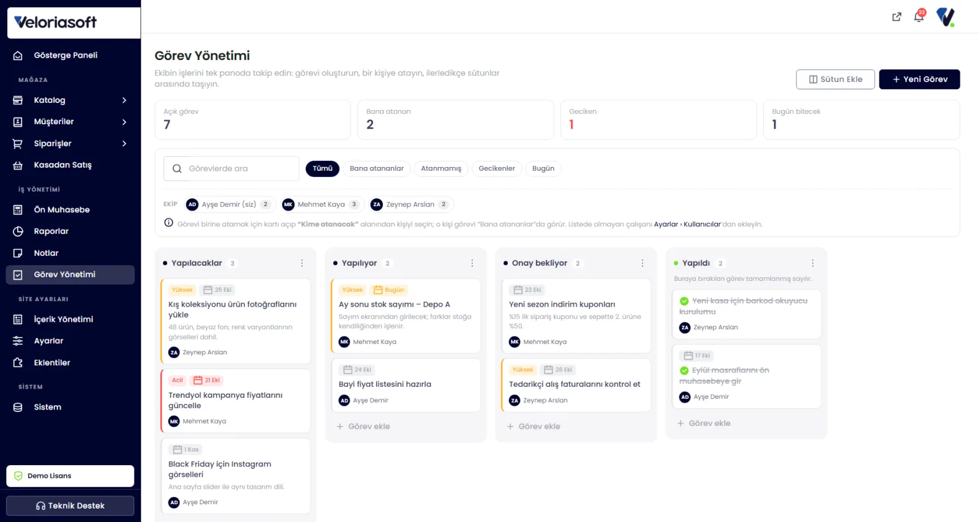Click the Kasadan Satış basket icon
The image size is (980, 522).
click(x=18, y=165)
